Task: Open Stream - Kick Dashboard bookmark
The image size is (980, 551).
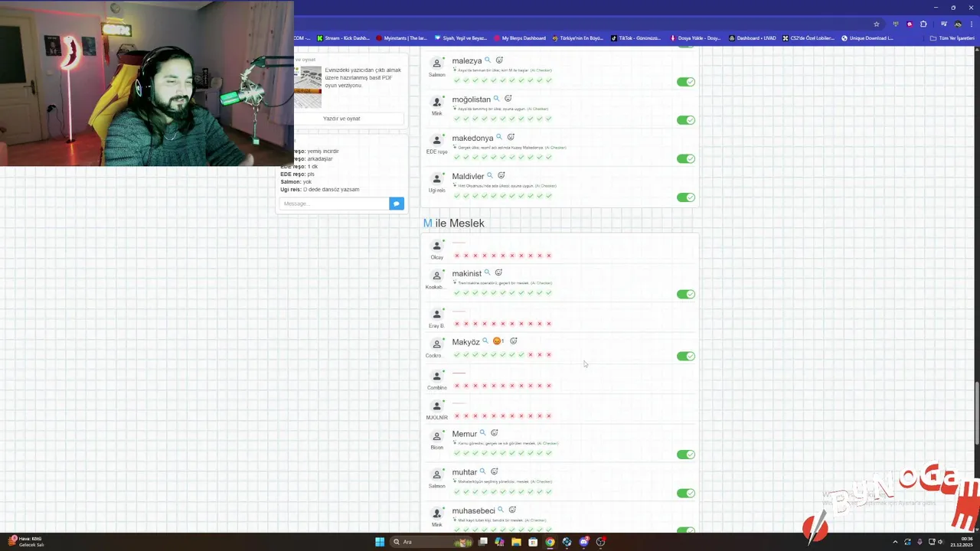Action: [343, 37]
